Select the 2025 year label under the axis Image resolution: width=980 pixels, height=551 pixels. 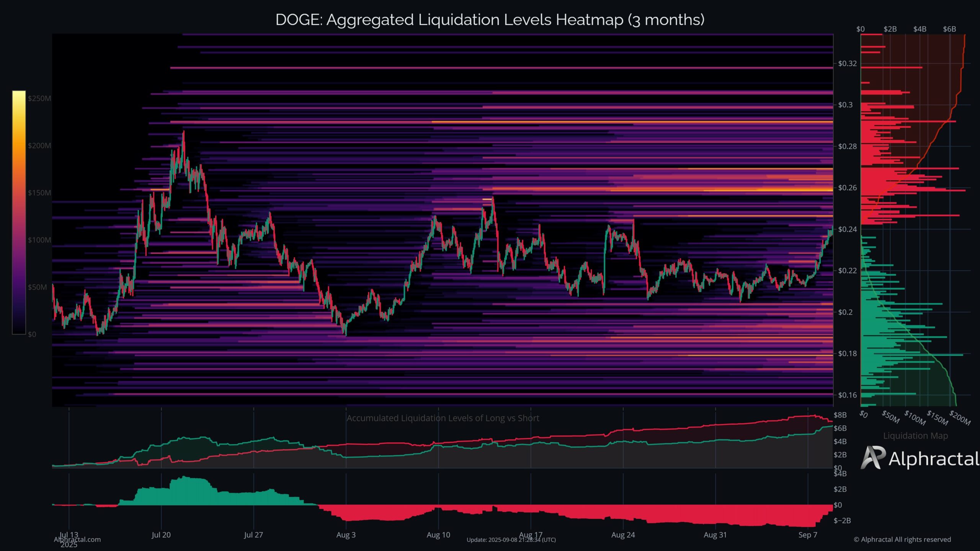point(70,544)
